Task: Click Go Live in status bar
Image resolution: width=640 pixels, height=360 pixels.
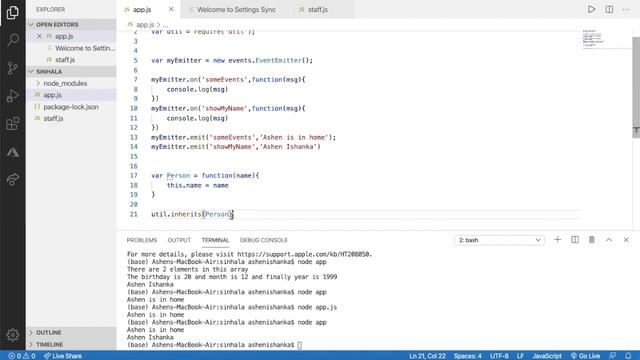Action: click(585, 356)
